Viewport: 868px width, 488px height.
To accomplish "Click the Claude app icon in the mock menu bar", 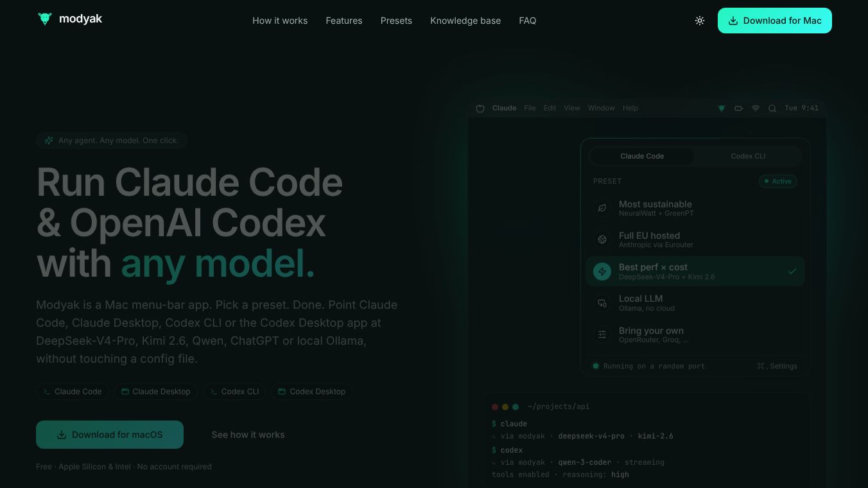I will pos(480,109).
